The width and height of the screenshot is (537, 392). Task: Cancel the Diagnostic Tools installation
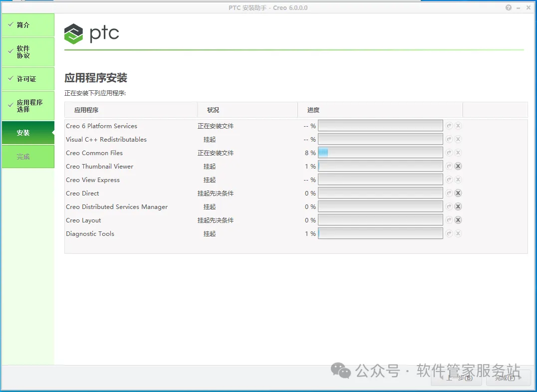pos(458,233)
